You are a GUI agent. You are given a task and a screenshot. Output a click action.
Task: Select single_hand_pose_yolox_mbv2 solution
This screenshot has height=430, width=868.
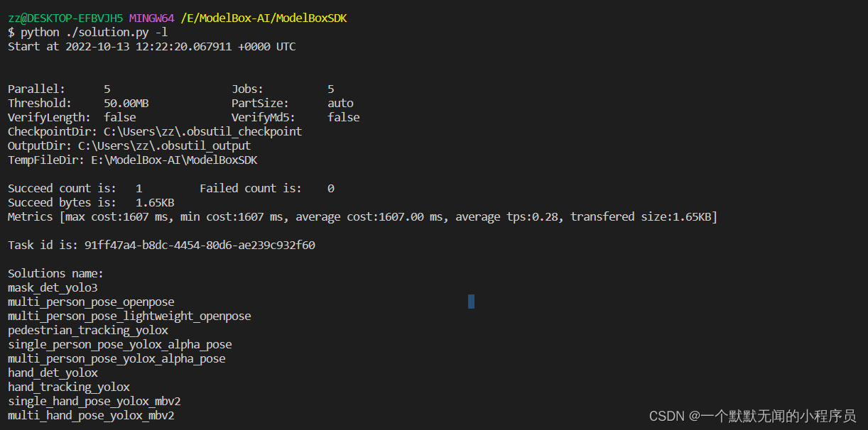(x=94, y=401)
